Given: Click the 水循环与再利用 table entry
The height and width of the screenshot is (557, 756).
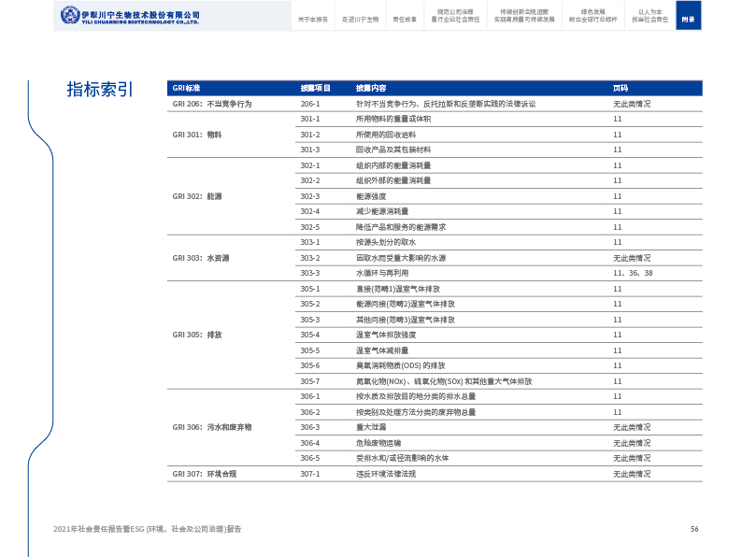Looking at the screenshot, I should (x=382, y=273).
